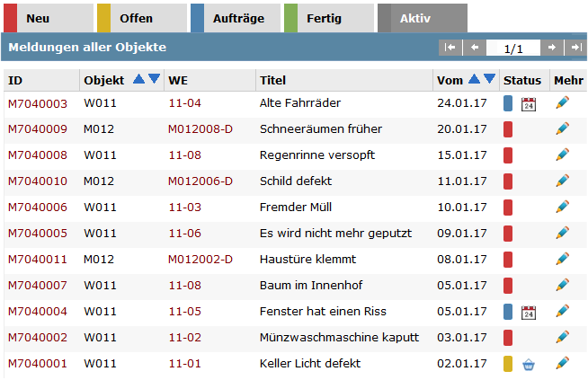Switch to the Neu tab
The image size is (588, 380).
pos(49,18)
